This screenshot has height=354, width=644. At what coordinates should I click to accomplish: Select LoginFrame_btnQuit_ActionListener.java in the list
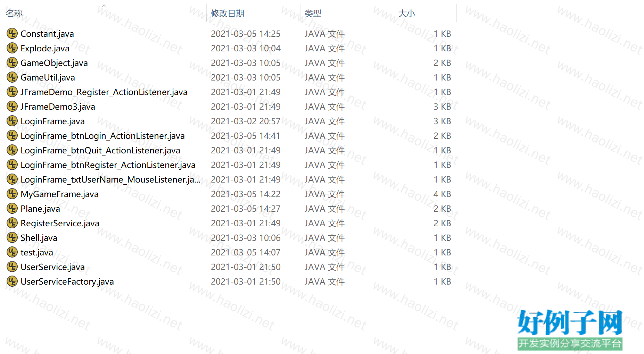tap(100, 150)
